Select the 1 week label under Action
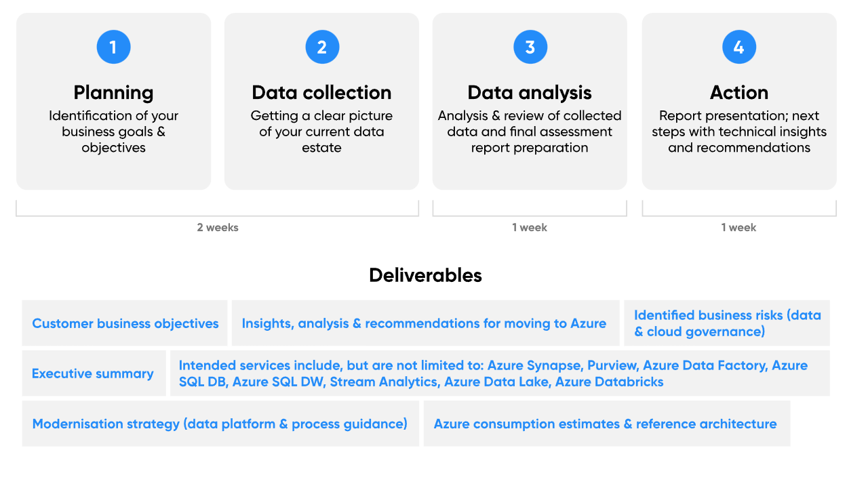This screenshot has height=488, width=868. coord(738,228)
